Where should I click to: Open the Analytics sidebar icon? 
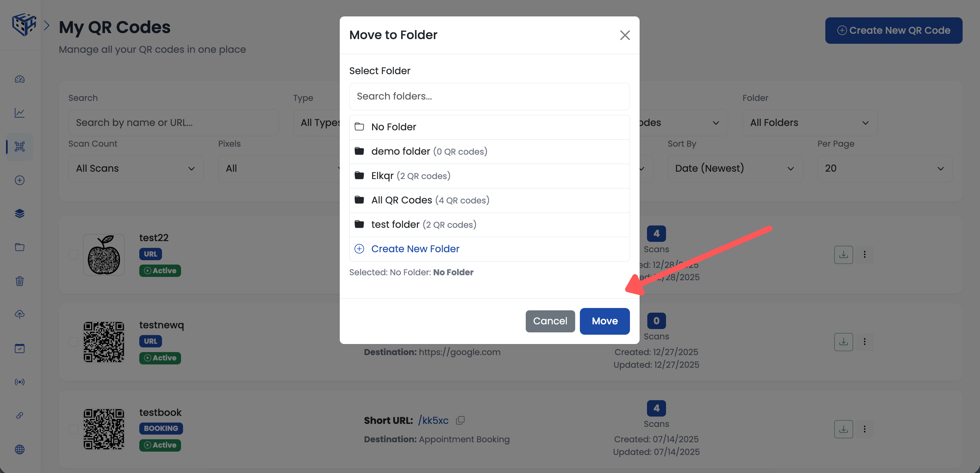coord(19,113)
